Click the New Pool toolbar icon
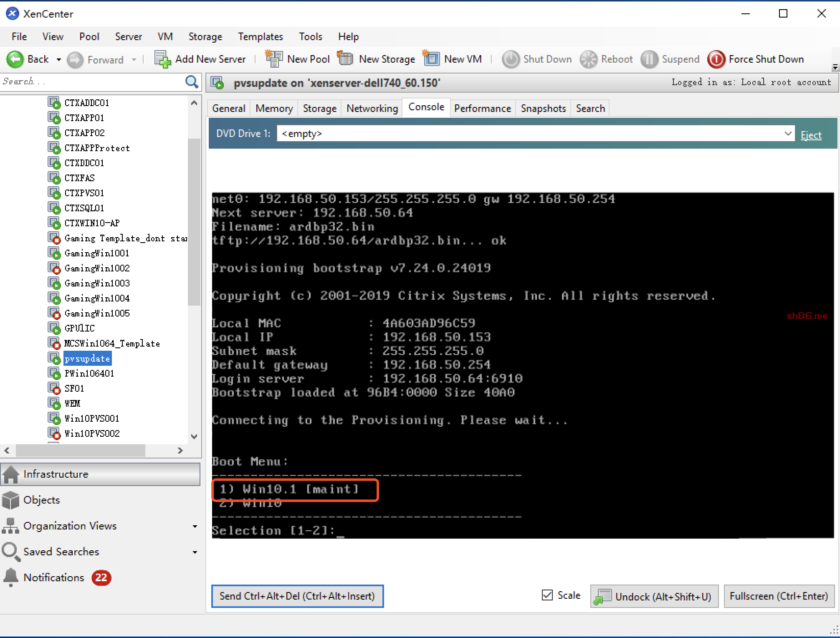Viewport: 840px width, 638px height. (274, 59)
